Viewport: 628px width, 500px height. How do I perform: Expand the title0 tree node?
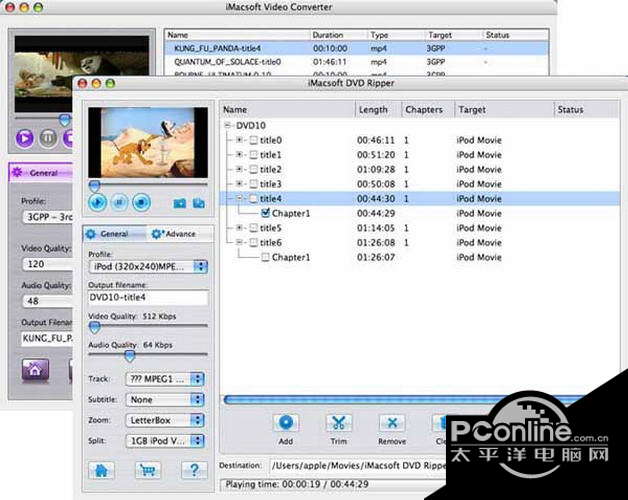239,140
